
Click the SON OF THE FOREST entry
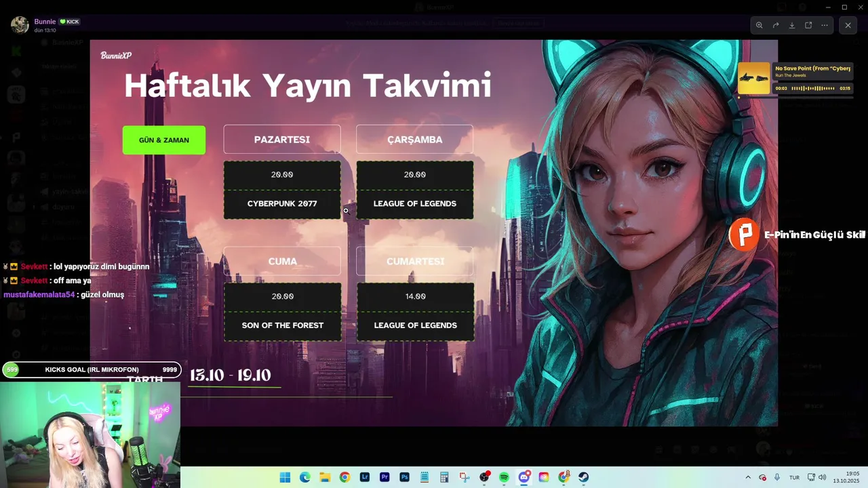(283, 326)
